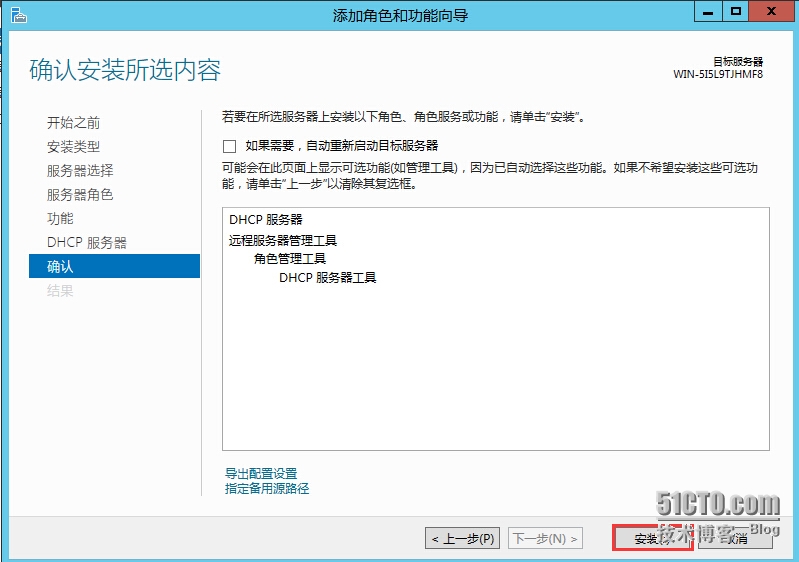
Task: Click the wizard icon in the title bar
Action: [x=18, y=15]
